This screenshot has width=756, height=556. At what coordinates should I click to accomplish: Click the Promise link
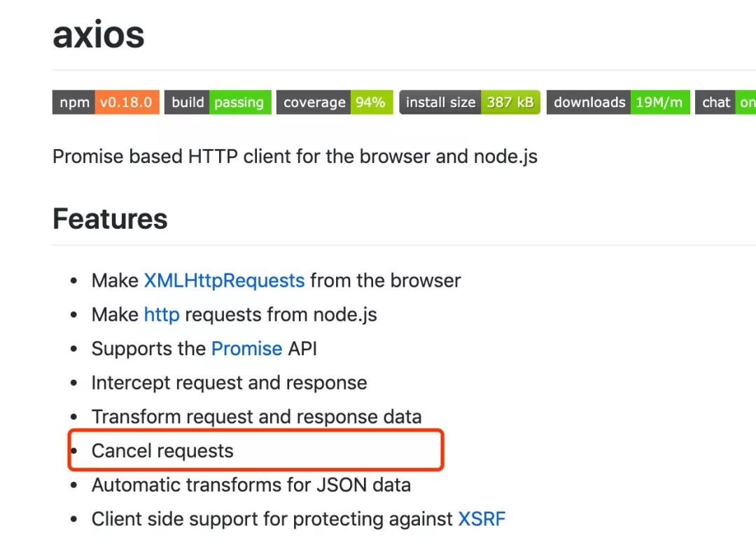[x=246, y=348]
